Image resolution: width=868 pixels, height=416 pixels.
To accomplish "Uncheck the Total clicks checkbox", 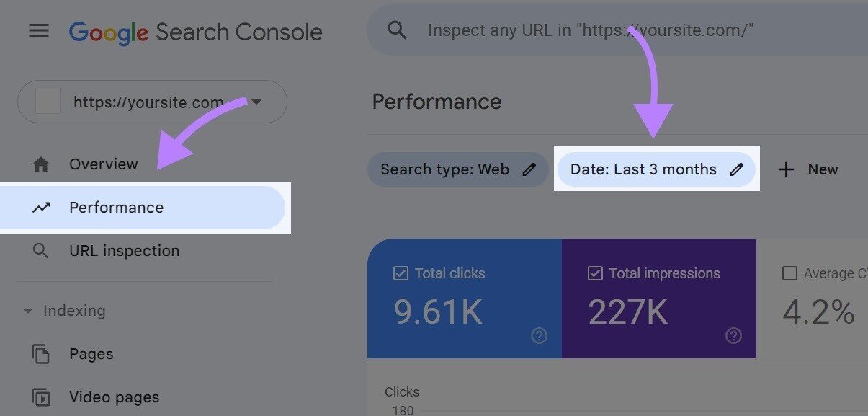I will pos(401,273).
